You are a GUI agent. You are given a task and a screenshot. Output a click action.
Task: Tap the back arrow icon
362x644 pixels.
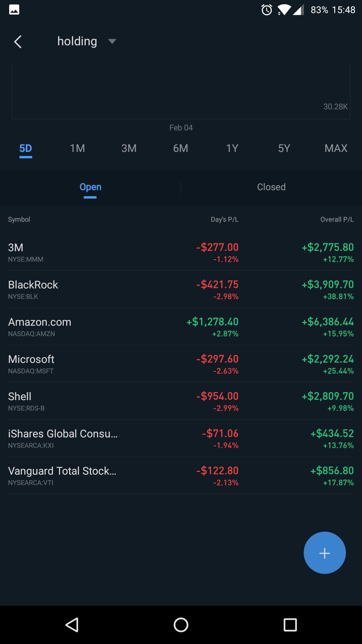(18, 42)
